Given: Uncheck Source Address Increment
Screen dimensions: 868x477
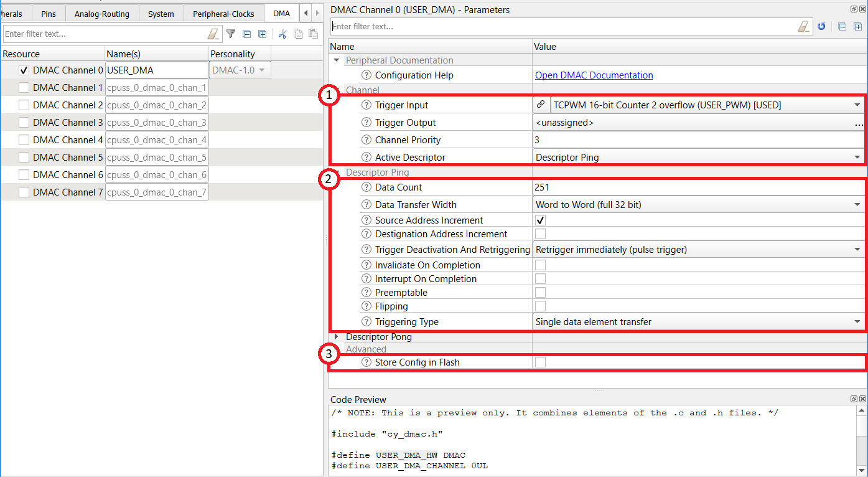Looking at the screenshot, I should click(x=541, y=220).
